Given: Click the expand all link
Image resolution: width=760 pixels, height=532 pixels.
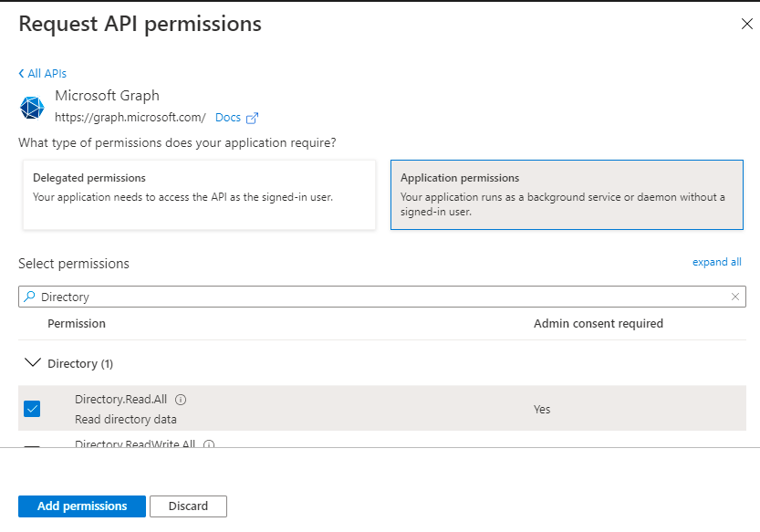Looking at the screenshot, I should click(x=716, y=262).
